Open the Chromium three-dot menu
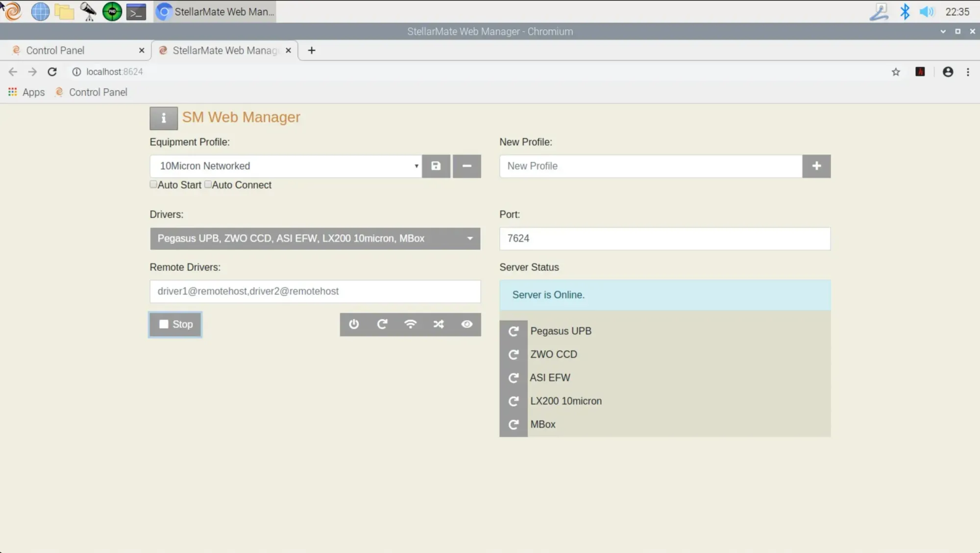Screen dimensions: 980x553 point(967,72)
